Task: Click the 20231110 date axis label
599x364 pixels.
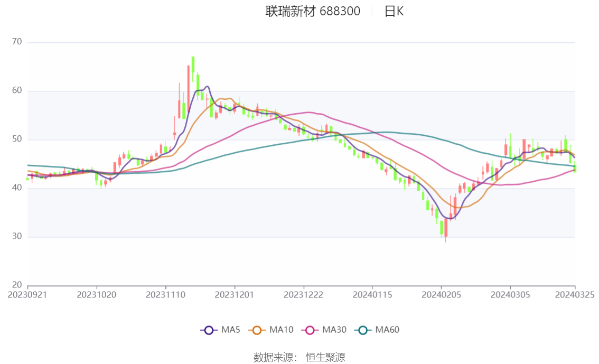Action: [165, 295]
